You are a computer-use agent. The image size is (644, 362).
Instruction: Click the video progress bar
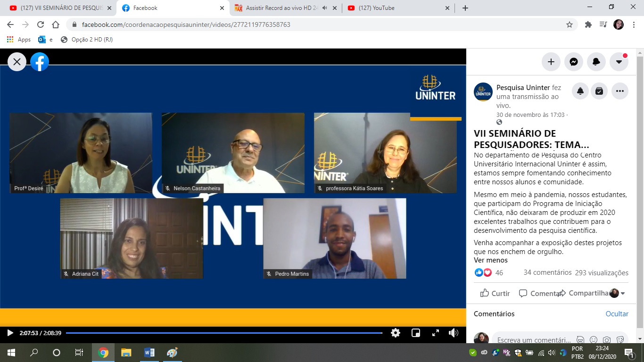pyautogui.click(x=224, y=333)
